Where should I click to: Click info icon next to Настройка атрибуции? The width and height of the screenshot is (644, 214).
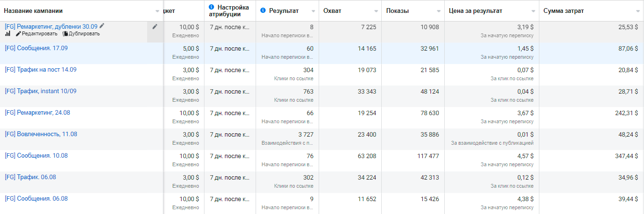click(212, 8)
